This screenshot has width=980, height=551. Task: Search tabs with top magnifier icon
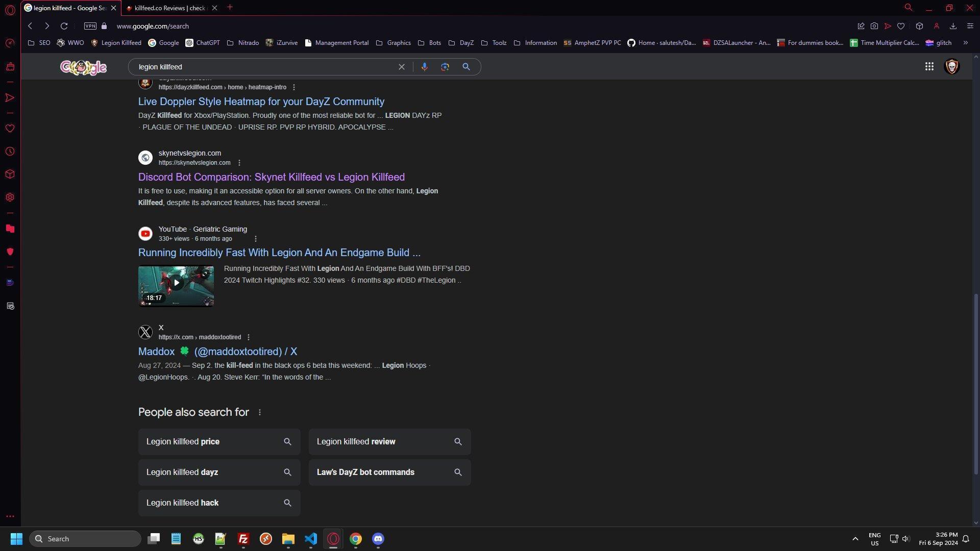[x=909, y=7]
